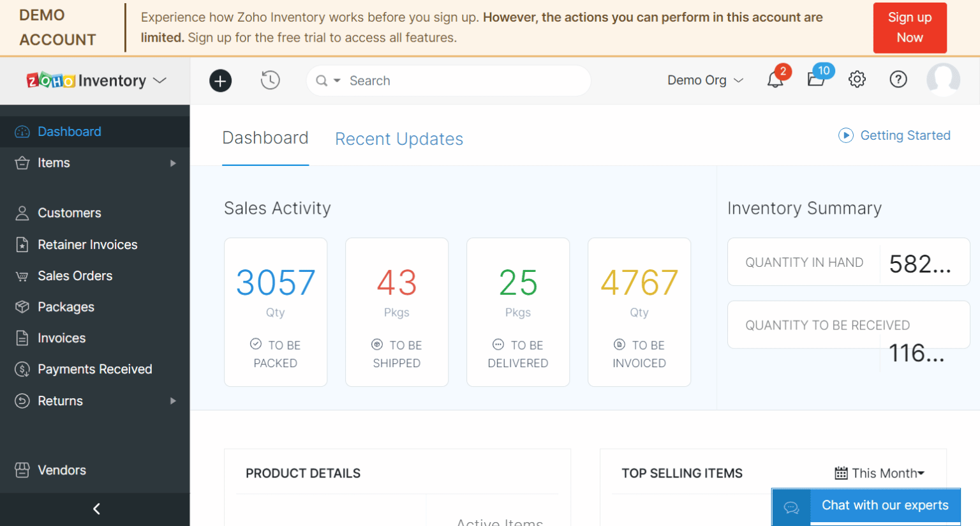Open recent history via clock icon
Image resolution: width=980 pixels, height=526 pixels.
[270, 80]
